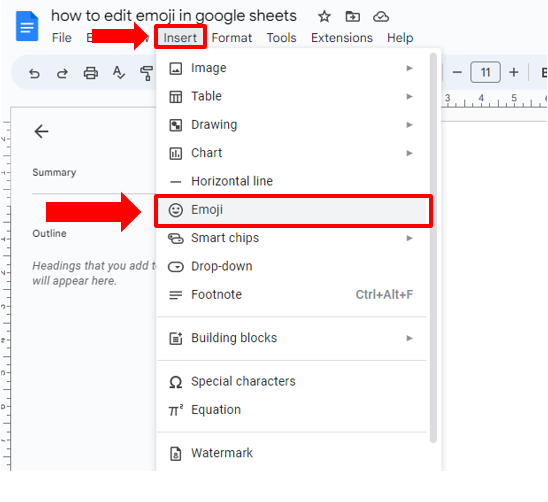Click the Insert menu scrollbar
This screenshot has height=502, width=548.
[433, 248]
